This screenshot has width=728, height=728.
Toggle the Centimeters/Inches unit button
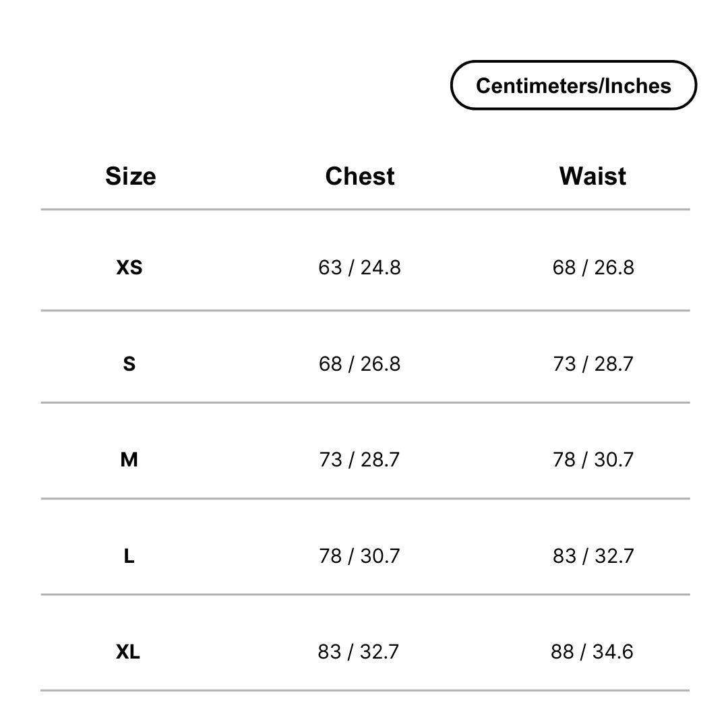(574, 85)
